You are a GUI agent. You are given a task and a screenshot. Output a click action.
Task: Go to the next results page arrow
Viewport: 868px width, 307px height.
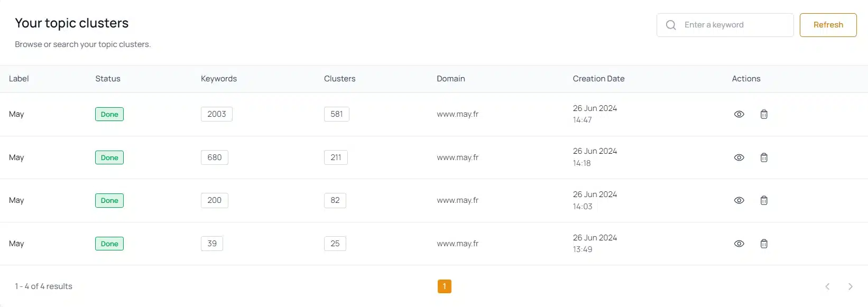[850, 286]
